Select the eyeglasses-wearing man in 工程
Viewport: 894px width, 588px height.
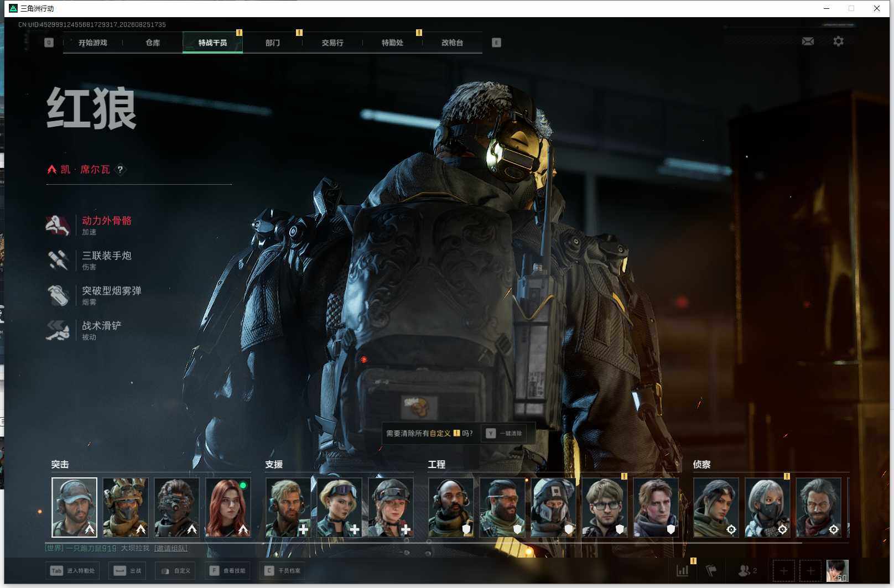pyautogui.click(x=605, y=507)
